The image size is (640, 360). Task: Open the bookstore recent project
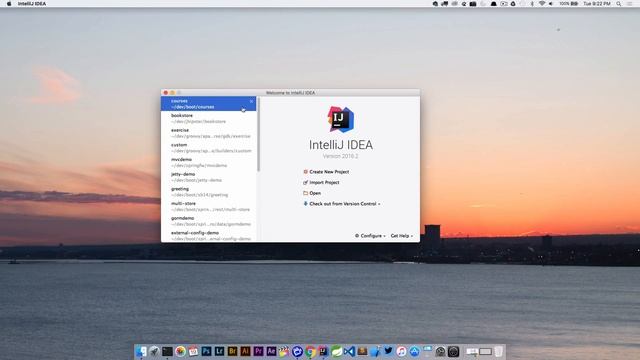pyautogui.click(x=208, y=118)
